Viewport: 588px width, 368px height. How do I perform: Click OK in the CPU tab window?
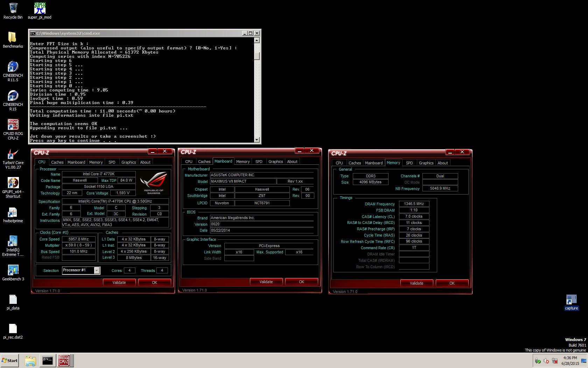click(x=155, y=282)
